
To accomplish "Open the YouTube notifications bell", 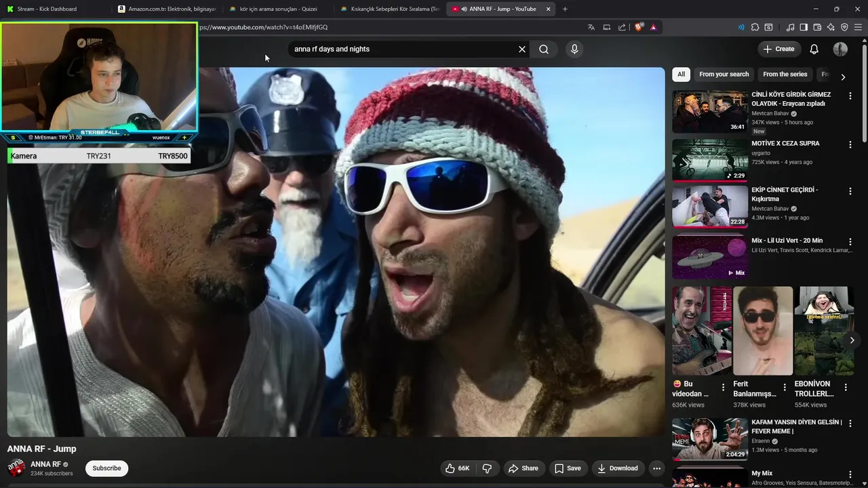I will coord(814,49).
